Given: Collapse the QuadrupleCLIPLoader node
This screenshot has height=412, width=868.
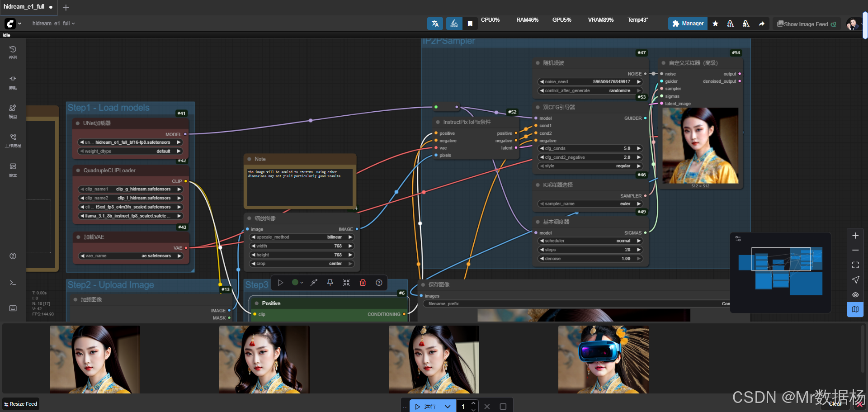Looking at the screenshot, I should [x=78, y=170].
